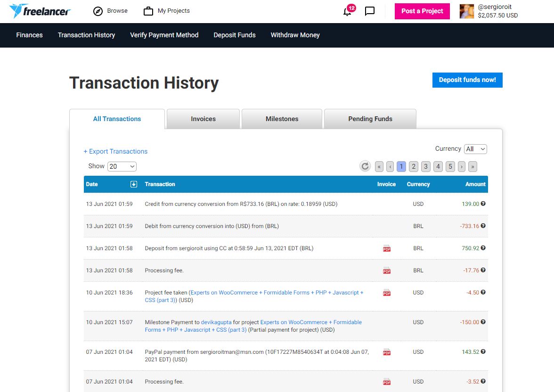This screenshot has height=392, width=554.
Task: Select page 2 of transactions
Action: [414, 166]
